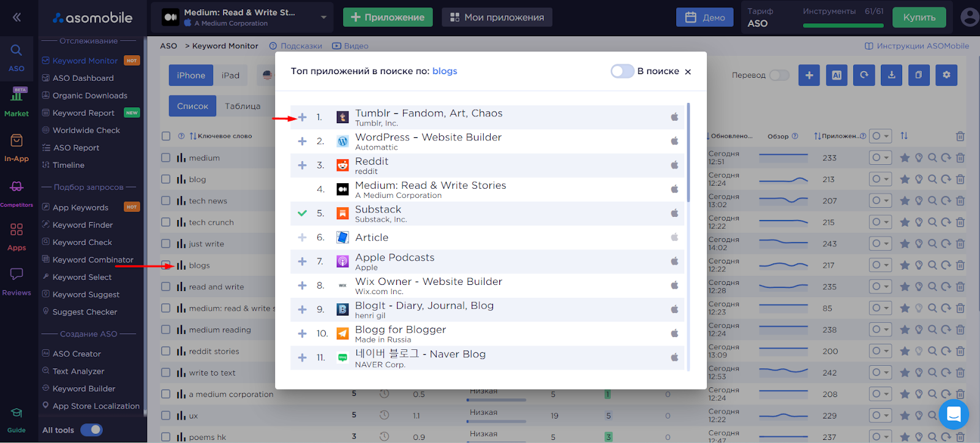Click the copy toolbar icon
This screenshot has height=443, width=980.
pos(919,75)
